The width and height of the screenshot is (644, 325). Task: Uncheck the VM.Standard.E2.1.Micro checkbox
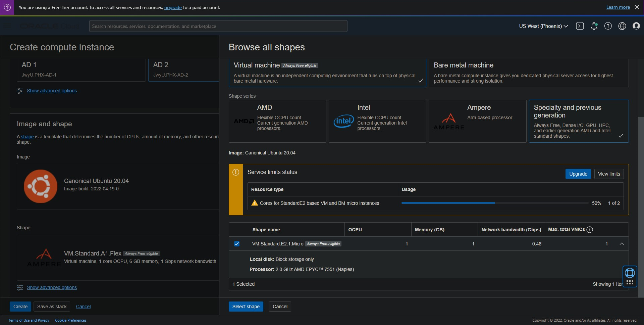pos(237,244)
